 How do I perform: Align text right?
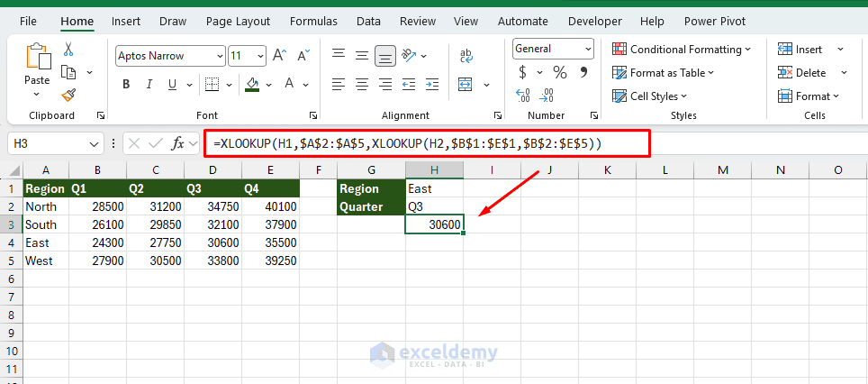(x=385, y=84)
